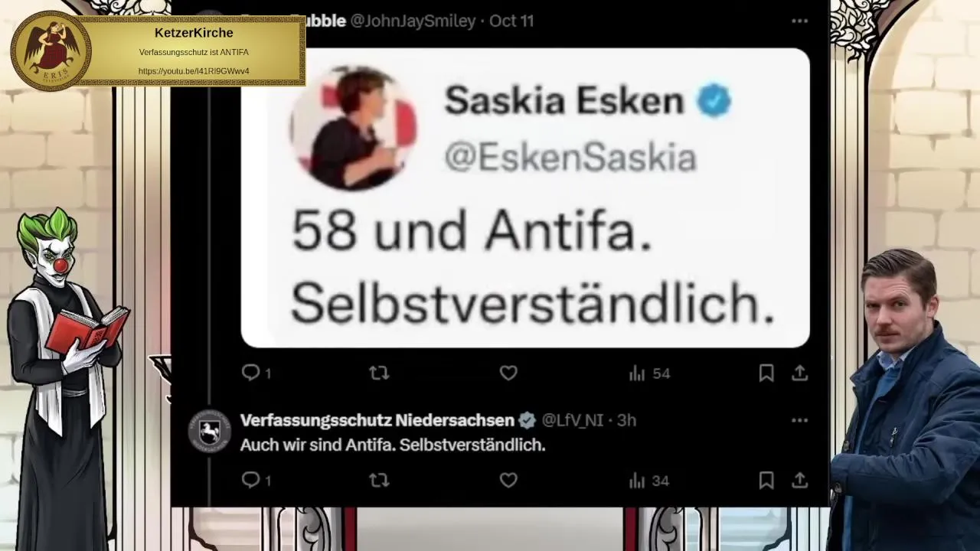
Task: Open the youtu.be link in banner
Action: point(194,71)
